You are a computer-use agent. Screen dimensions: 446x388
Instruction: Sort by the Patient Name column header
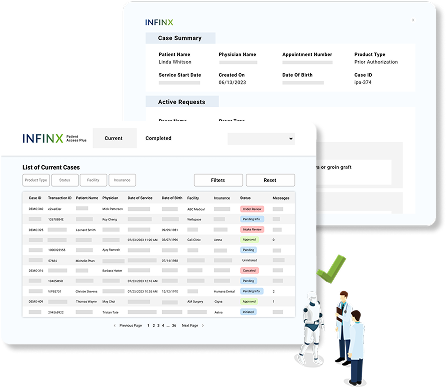[x=87, y=198]
